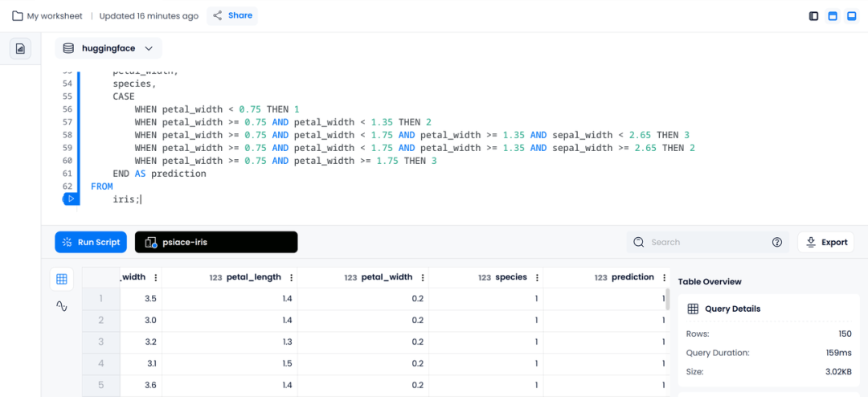Click the Query Details section header
This screenshot has height=397, width=868.
[x=732, y=309]
